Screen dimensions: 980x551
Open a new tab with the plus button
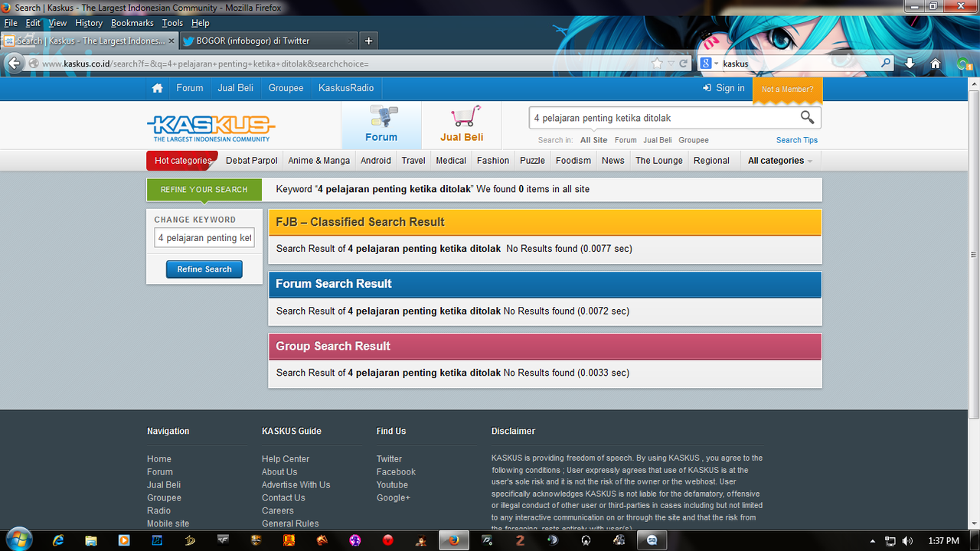tap(368, 41)
